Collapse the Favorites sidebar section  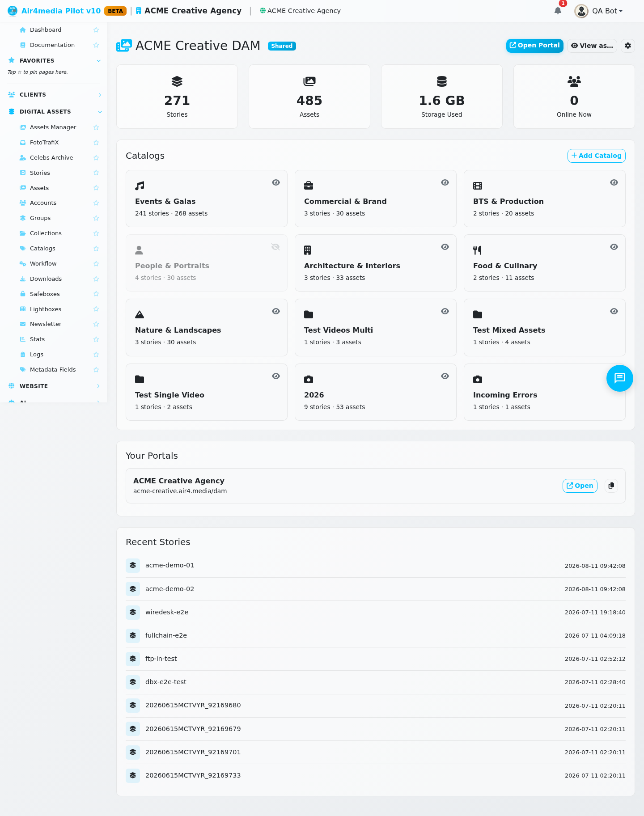pyautogui.click(x=99, y=61)
